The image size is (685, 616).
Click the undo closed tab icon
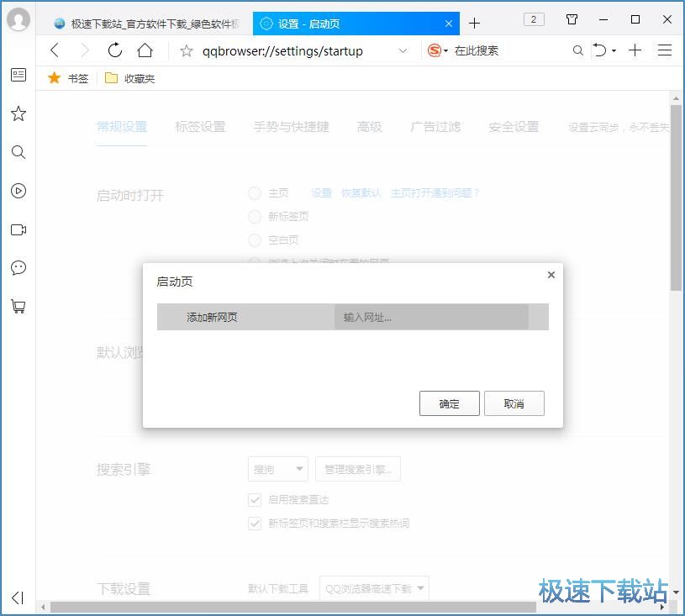[600, 50]
